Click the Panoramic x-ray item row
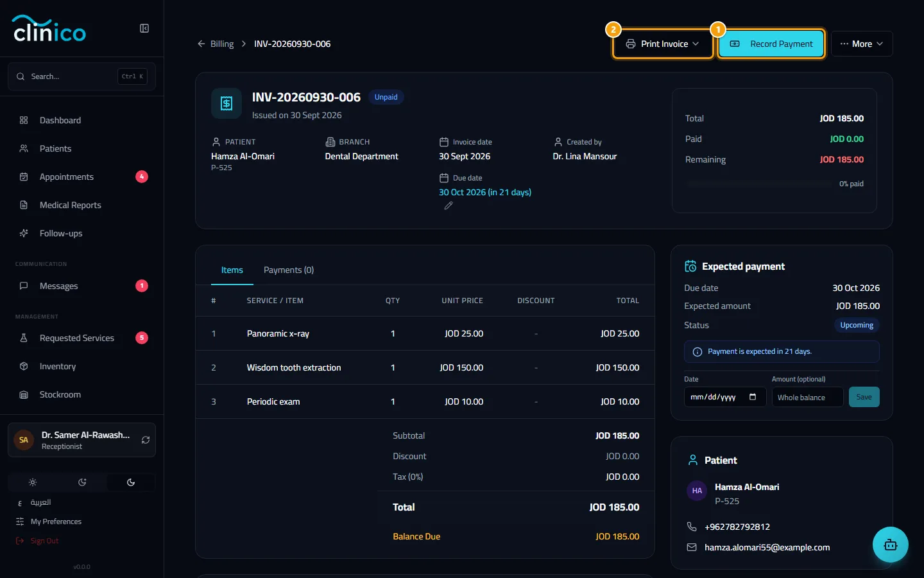 (425, 333)
